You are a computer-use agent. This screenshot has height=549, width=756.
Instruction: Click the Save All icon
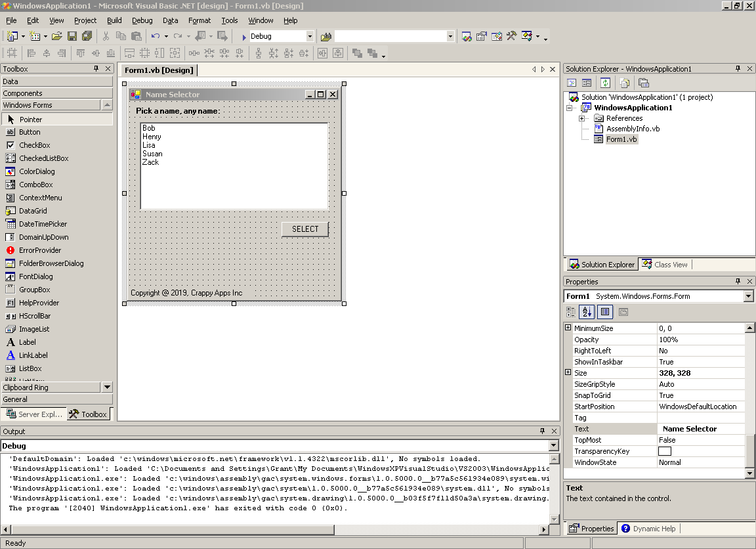[87, 36]
